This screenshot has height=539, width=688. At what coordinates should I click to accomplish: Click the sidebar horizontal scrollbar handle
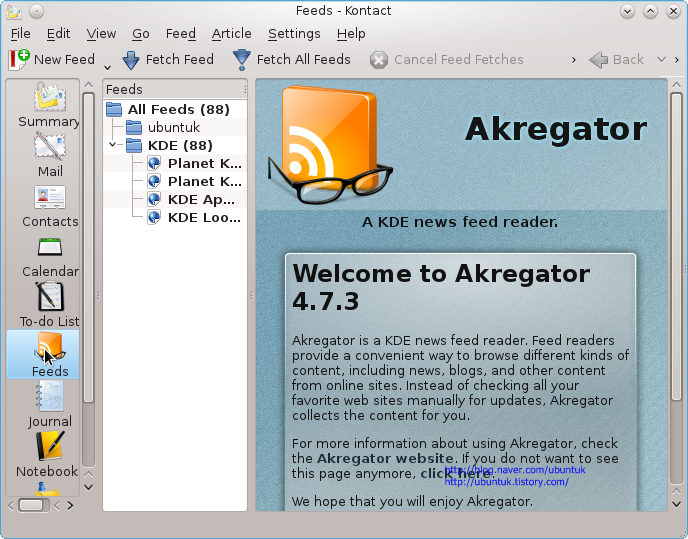tap(31, 506)
